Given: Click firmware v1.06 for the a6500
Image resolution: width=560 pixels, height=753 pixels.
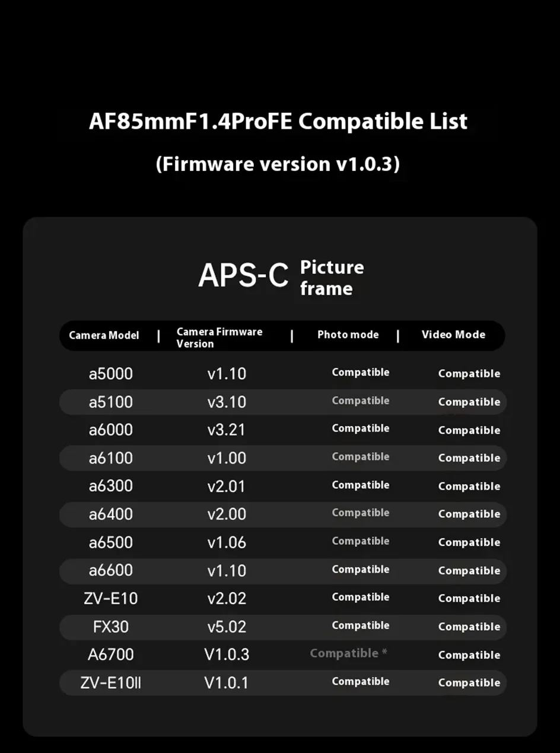Looking at the screenshot, I should (227, 542).
